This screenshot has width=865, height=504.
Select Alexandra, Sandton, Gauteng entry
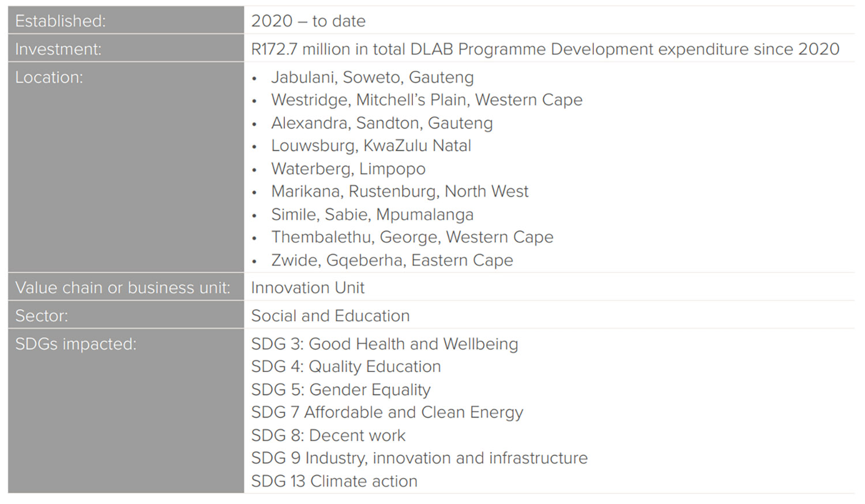pos(382,123)
